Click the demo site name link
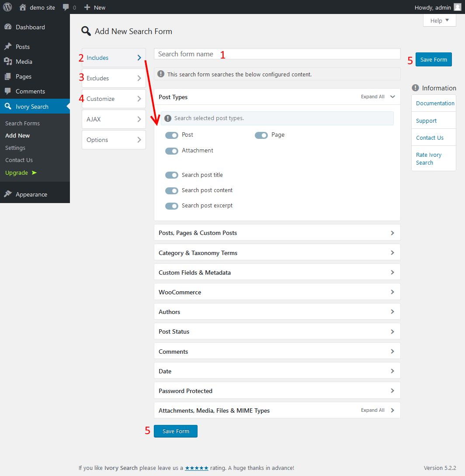 point(42,7)
